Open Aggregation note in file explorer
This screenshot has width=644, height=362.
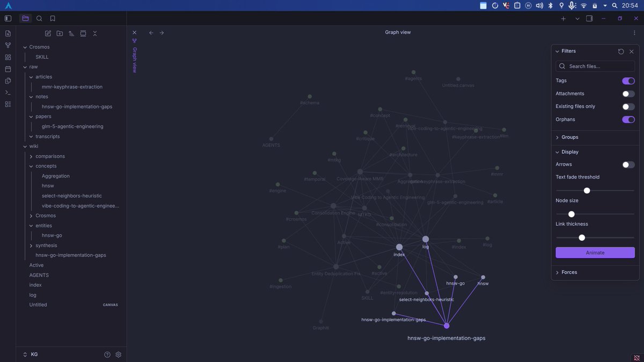56,176
